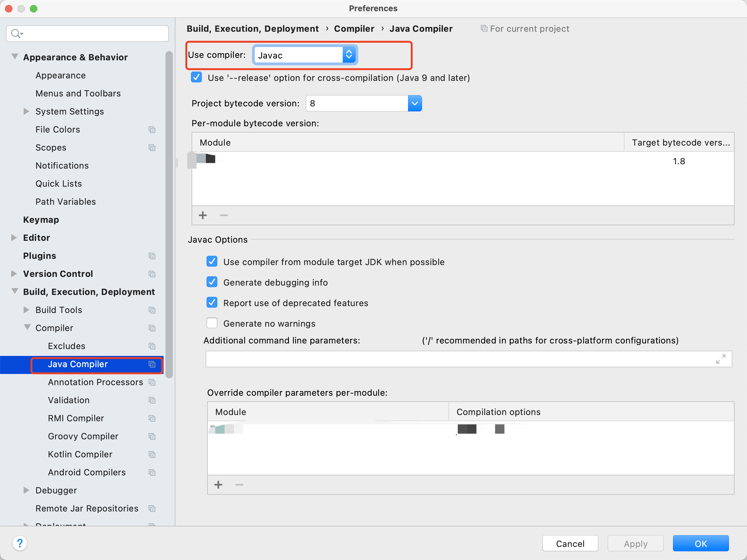Expand the Version Control tree section
The height and width of the screenshot is (560, 747).
[14, 273]
